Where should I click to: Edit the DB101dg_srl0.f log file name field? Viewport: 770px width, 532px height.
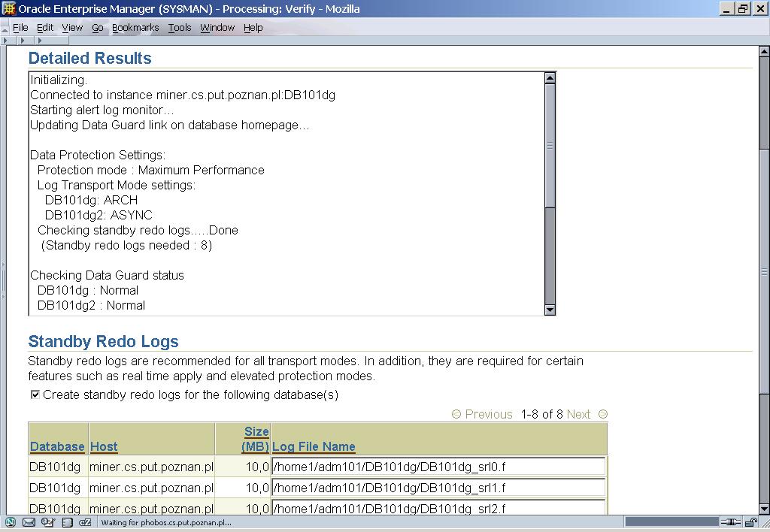(x=438, y=466)
